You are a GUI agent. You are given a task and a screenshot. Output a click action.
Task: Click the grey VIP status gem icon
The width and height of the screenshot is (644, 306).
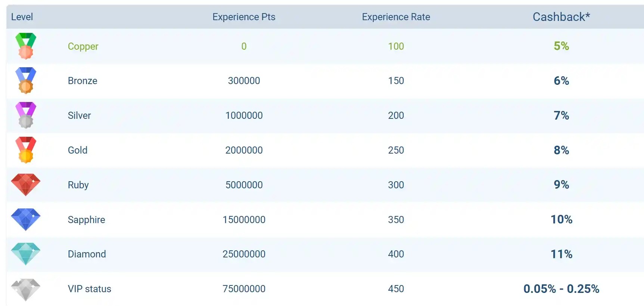pyautogui.click(x=26, y=289)
